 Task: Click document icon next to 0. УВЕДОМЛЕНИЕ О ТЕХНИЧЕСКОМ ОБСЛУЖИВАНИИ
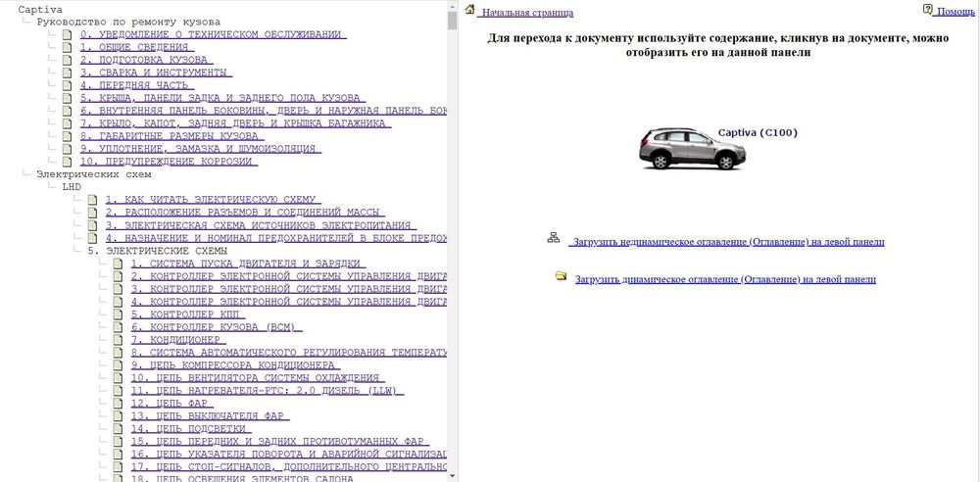click(x=67, y=35)
